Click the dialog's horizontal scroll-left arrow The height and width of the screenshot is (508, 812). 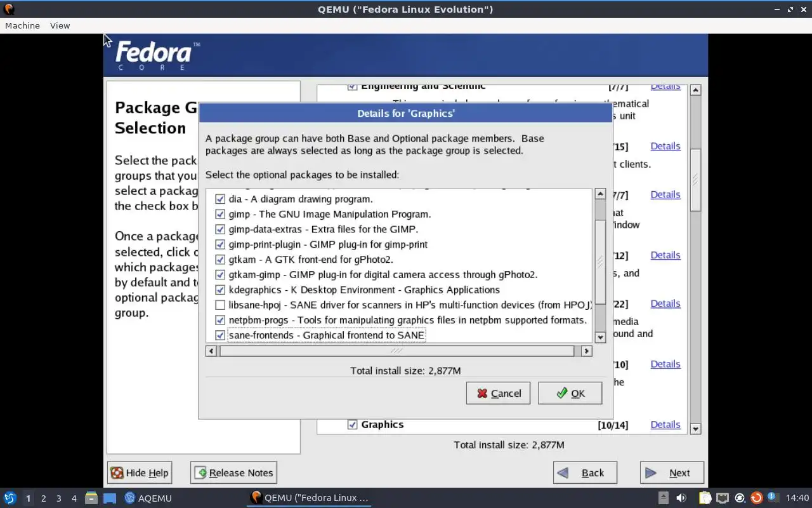tap(212, 351)
